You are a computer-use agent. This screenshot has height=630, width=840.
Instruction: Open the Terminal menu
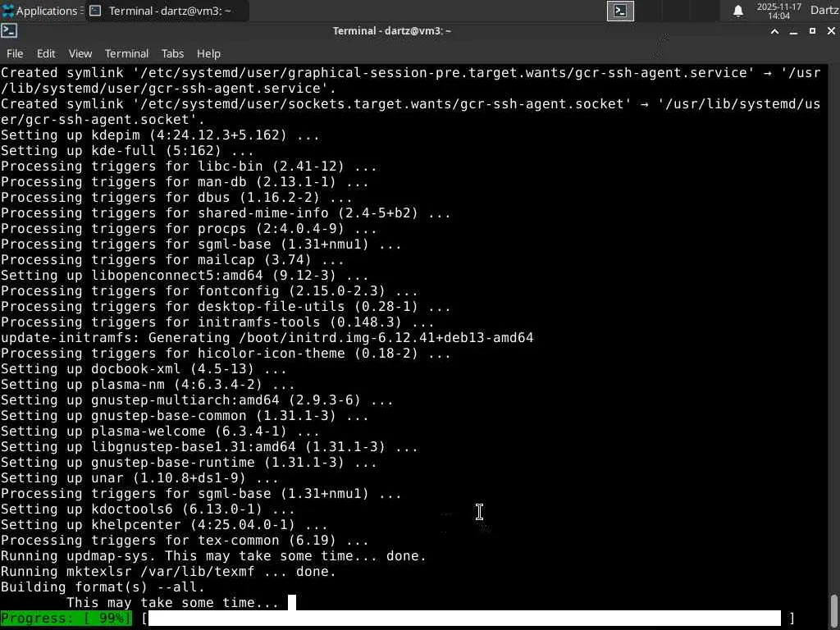coord(126,53)
